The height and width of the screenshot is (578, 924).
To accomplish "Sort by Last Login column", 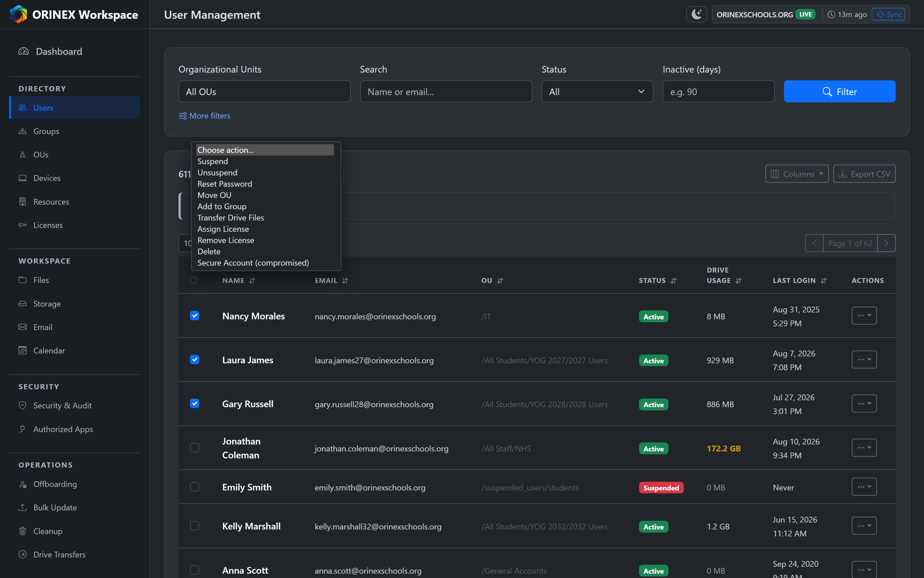I will (800, 281).
